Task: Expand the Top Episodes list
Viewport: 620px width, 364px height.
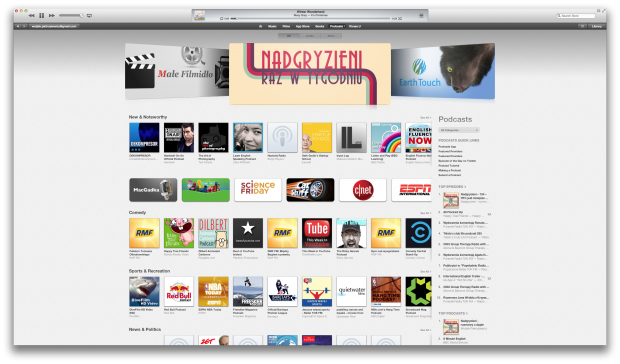Action: tap(452, 187)
